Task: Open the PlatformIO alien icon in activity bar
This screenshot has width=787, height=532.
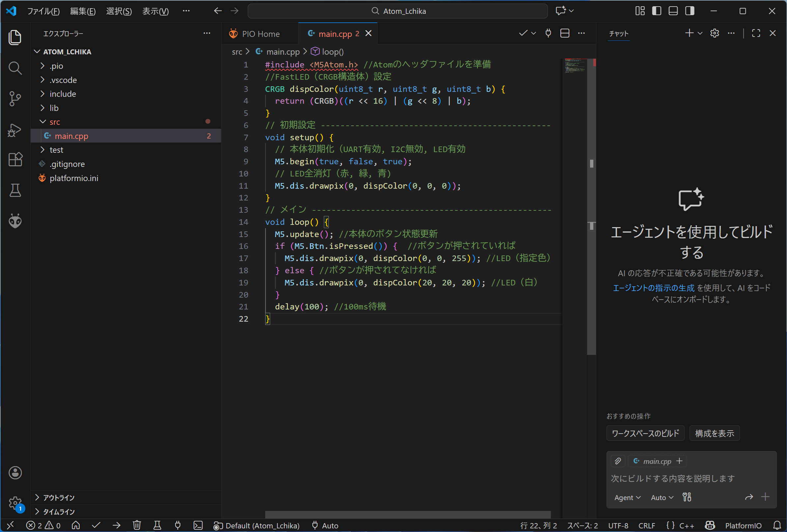Action: (x=15, y=221)
